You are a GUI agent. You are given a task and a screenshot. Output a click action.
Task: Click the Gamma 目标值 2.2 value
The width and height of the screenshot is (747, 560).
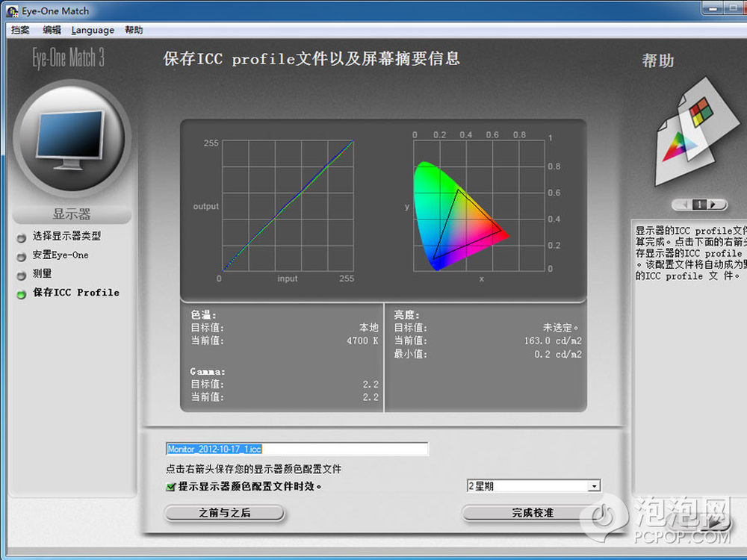(x=371, y=385)
